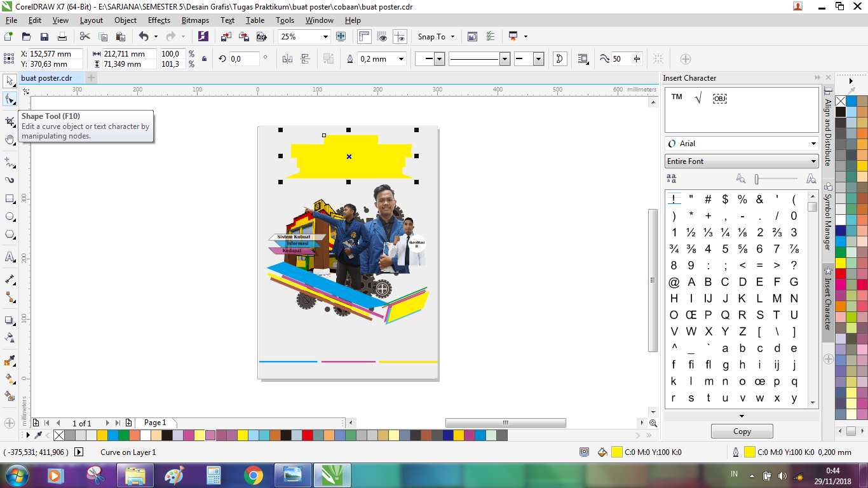Select the Ellipse tool
The height and width of the screenshot is (488, 868).
[x=10, y=217]
